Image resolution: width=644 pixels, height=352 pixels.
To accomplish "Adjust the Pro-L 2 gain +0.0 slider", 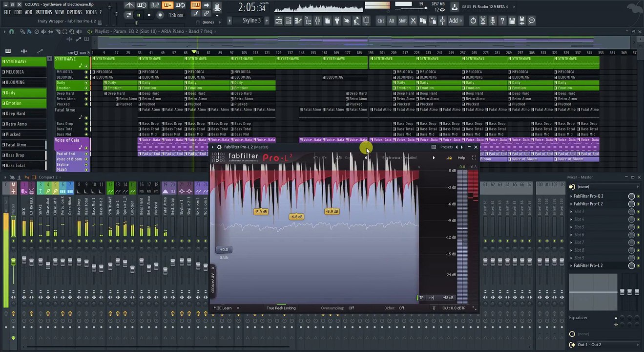I will click(x=224, y=250).
